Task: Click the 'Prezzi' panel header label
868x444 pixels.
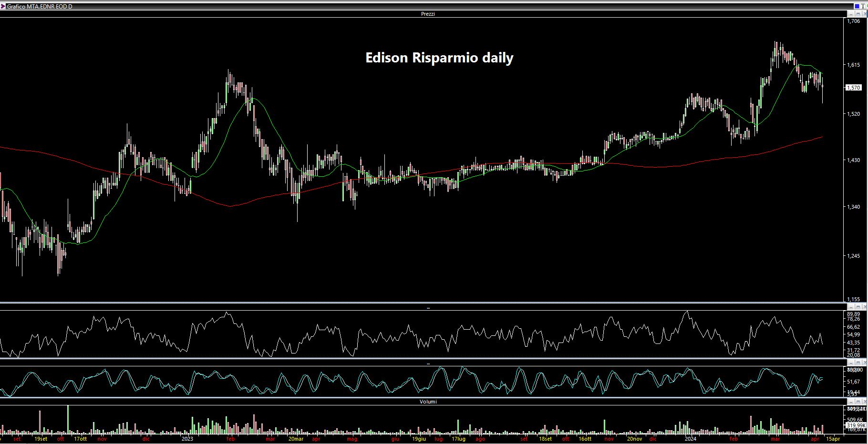Action: [428, 14]
